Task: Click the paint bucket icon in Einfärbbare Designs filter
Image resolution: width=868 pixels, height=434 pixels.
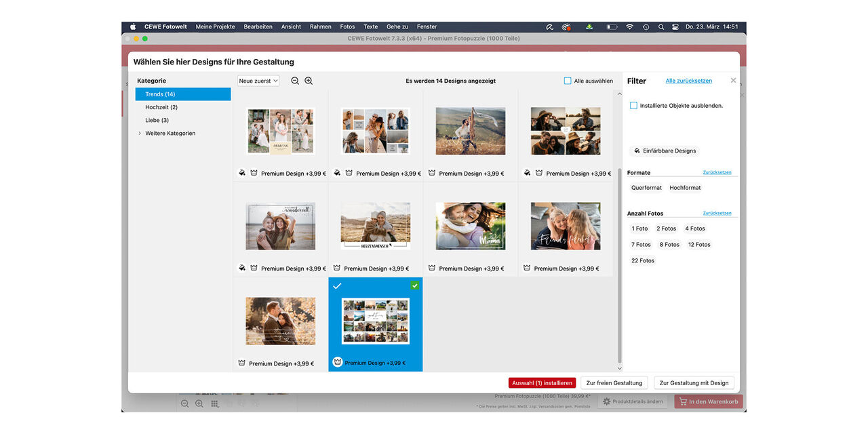Action: 637,151
